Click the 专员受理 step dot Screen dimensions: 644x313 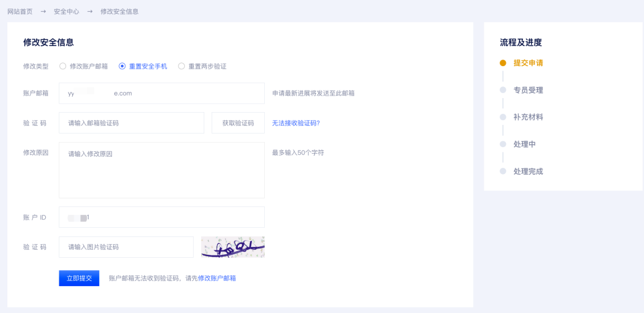(x=503, y=90)
